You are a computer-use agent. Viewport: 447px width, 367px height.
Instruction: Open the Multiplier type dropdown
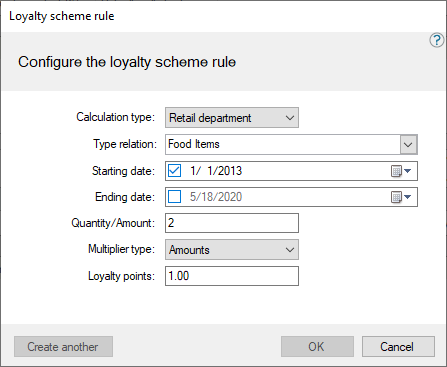pos(232,250)
